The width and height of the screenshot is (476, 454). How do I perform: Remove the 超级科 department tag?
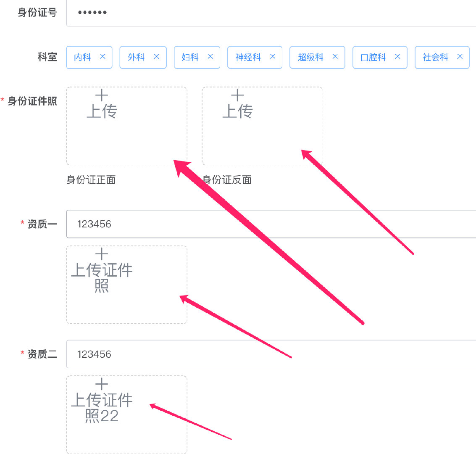click(x=335, y=57)
